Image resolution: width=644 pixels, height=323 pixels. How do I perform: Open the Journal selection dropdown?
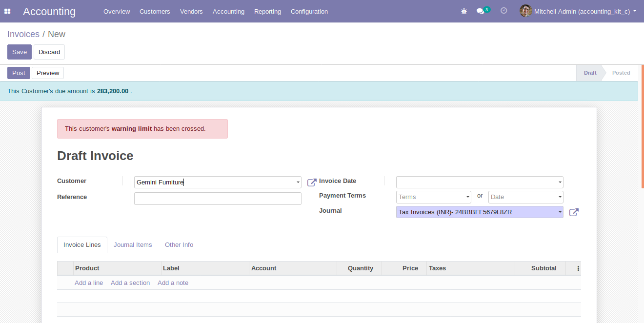(x=560, y=212)
